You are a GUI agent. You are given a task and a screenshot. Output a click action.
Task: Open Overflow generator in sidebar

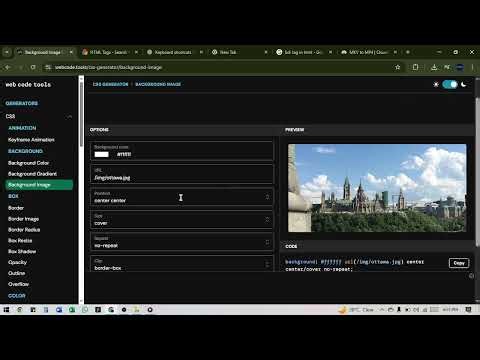pos(18,284)
